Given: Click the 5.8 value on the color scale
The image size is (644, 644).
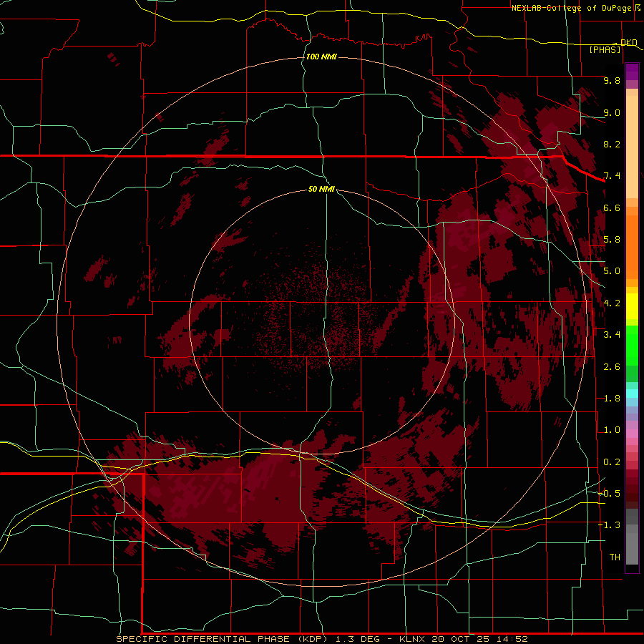Looking at the screenshot, I should pos(612,240).
